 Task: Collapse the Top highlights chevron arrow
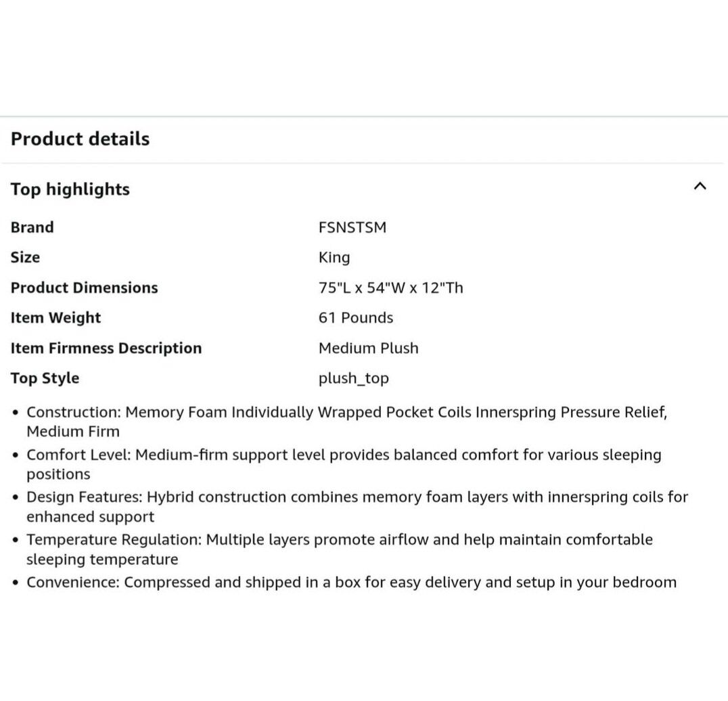click(700, 186)
